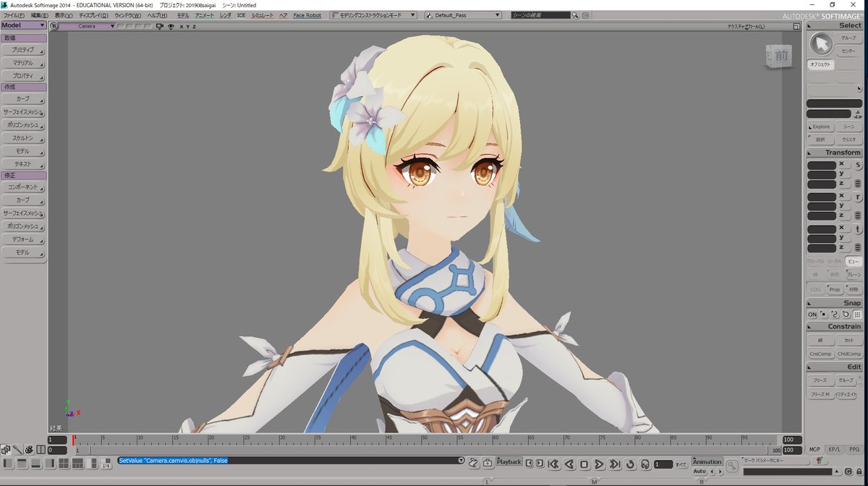Click the scene search input field
Viewport: 868px width, 486px height.
point(540,15)
